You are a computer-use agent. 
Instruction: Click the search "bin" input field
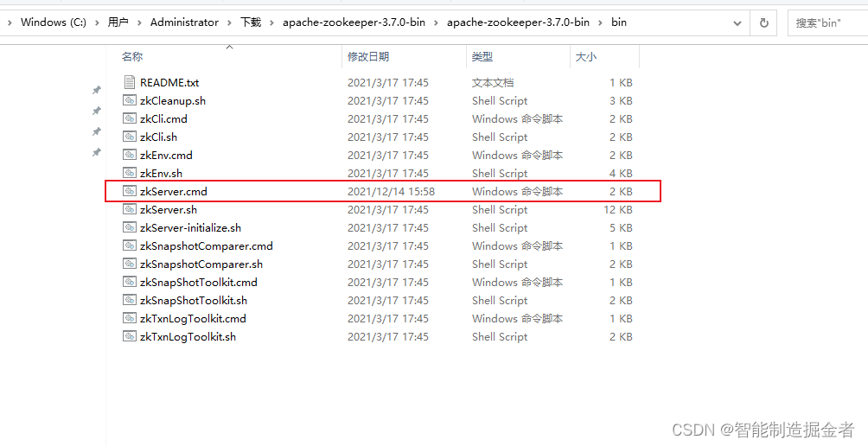(828, 22)
